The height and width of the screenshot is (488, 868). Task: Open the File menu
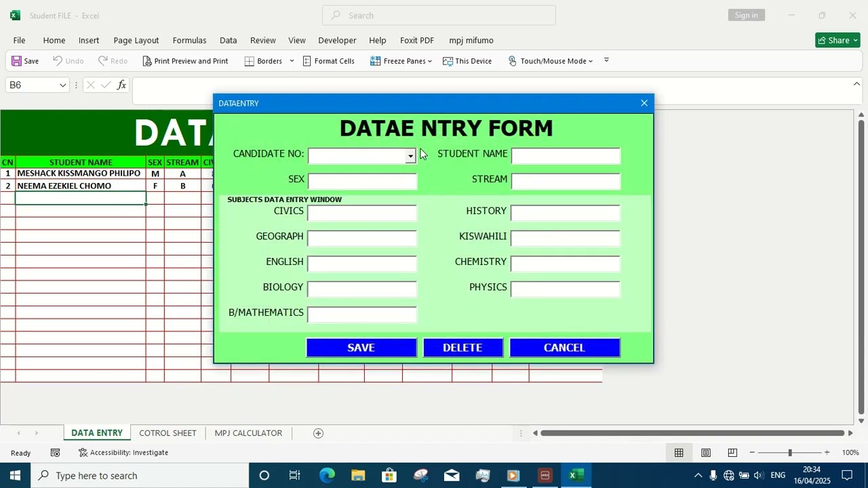19,40
